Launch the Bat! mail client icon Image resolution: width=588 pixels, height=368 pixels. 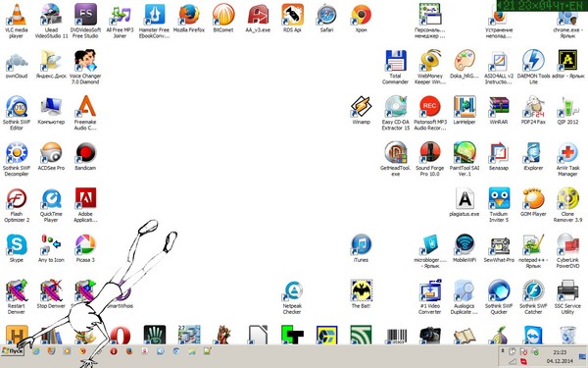coord(361,293)
